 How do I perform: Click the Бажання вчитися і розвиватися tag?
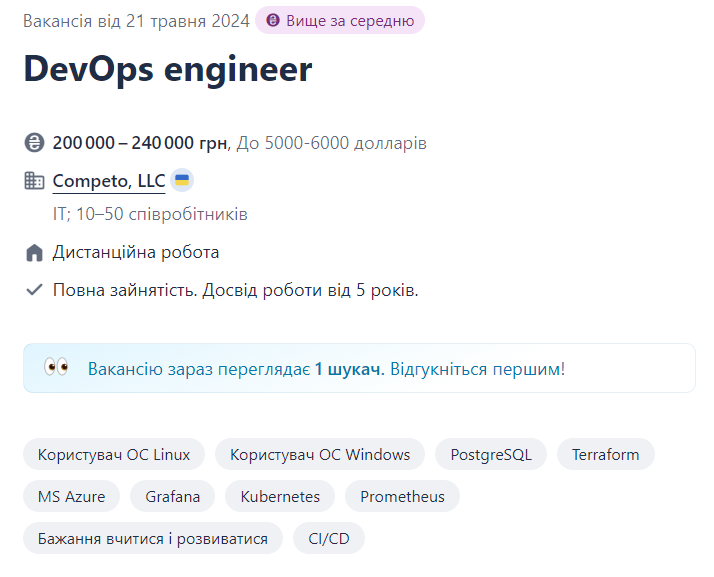coord(153,538)
